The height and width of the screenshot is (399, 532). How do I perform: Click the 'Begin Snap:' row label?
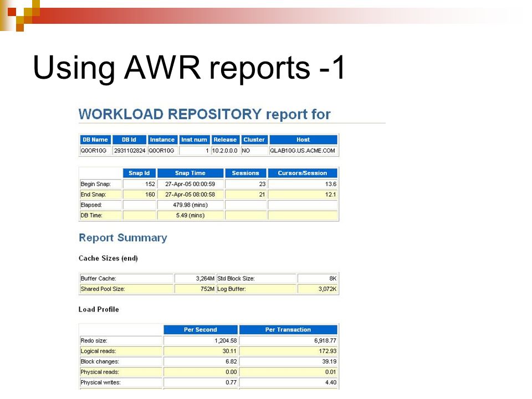(95, 184)
